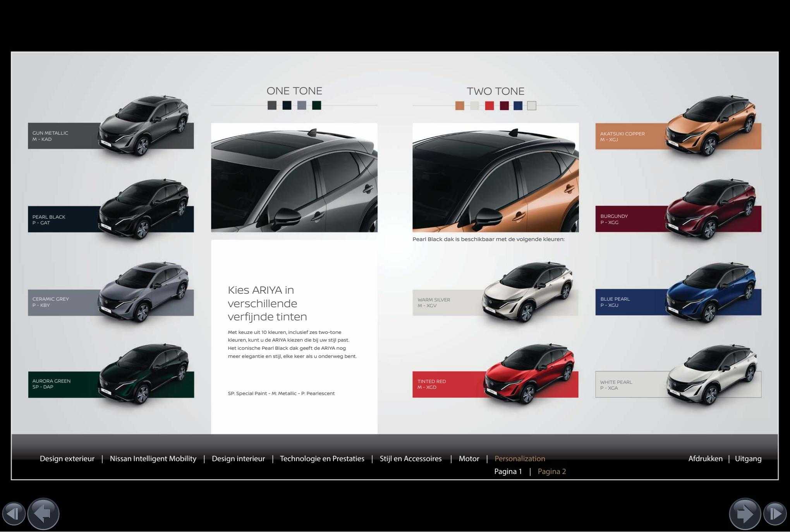Click the Two Tone roof close-up photo
Viewport: 790px width, 532px height.
coord(496,178)
